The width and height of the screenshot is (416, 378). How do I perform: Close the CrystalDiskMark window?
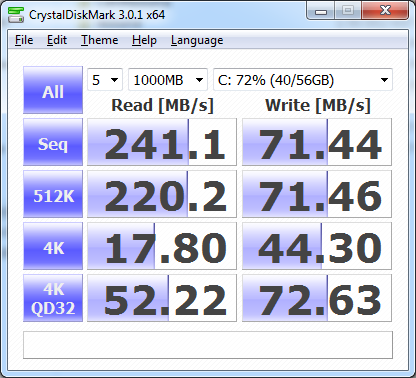(385, 11)
